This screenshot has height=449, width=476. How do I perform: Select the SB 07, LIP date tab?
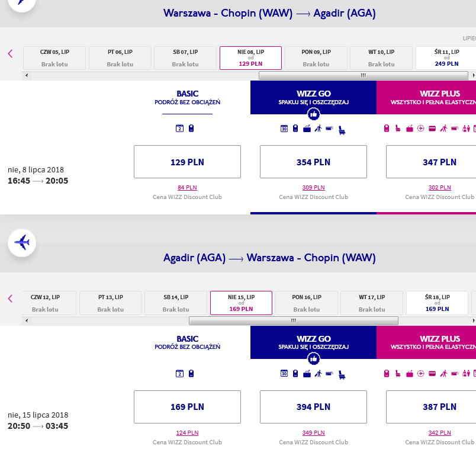[185, 58]
